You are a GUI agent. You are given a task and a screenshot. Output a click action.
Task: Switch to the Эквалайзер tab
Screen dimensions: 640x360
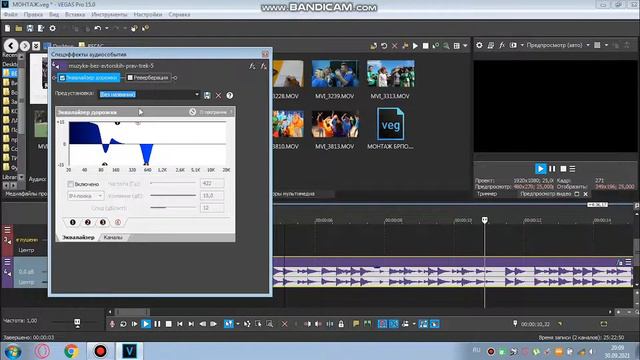click(78, 238)
